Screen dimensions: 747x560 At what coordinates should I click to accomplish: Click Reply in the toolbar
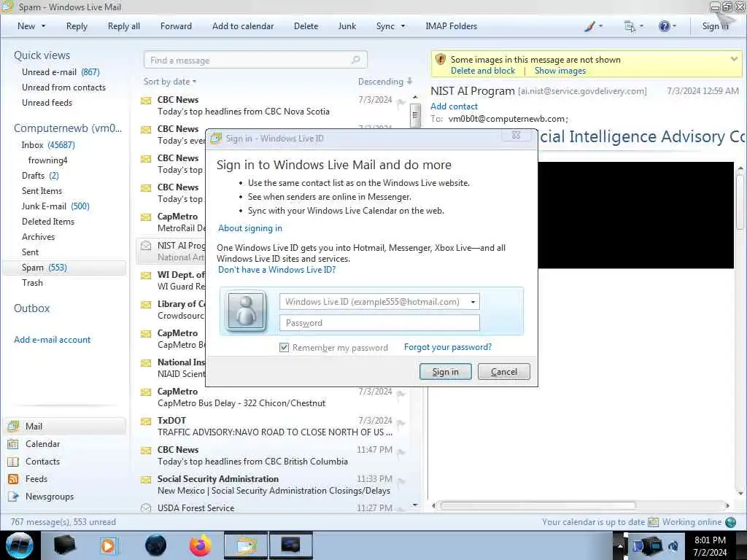[77, 26]
